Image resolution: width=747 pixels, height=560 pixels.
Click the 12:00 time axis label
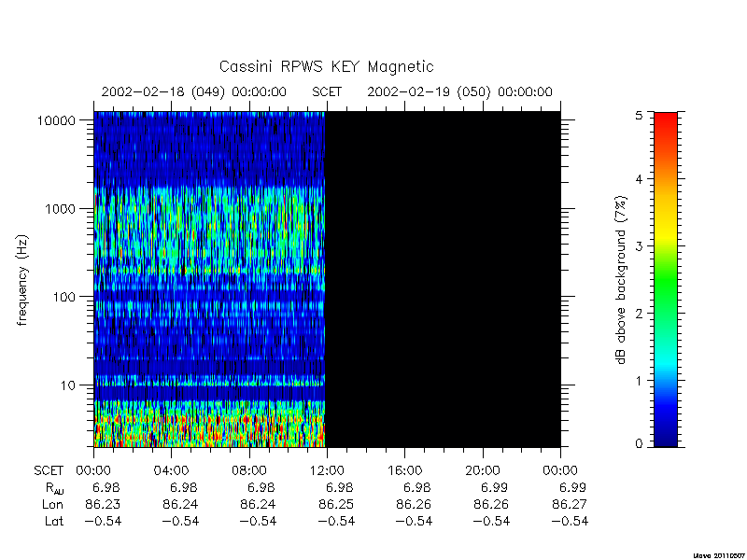[x=327, y=471]
